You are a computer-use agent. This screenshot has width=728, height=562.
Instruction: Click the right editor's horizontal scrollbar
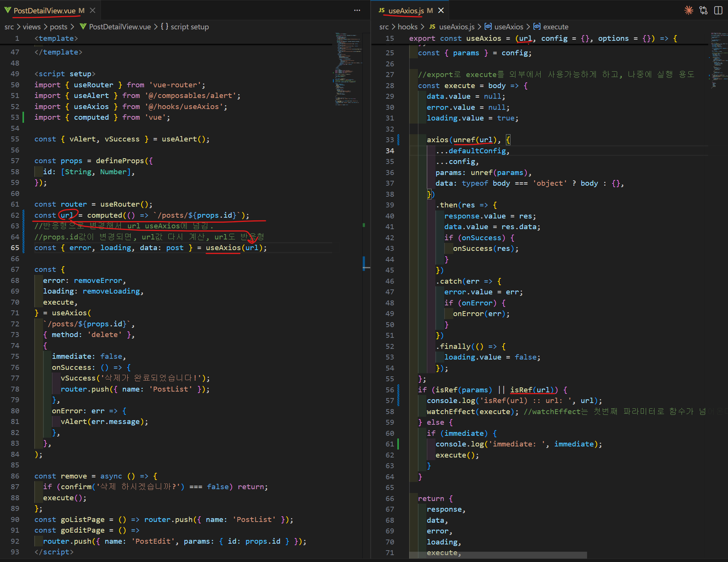tap(498, 555)
